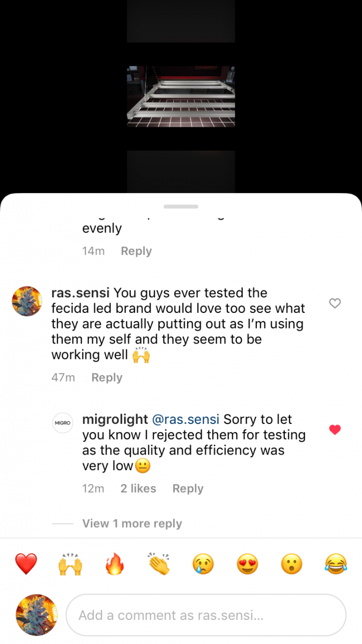Tap the raised hands quick-reaction emoji
This screenshot has width=362, height=644.
click(x=70, y=564)
